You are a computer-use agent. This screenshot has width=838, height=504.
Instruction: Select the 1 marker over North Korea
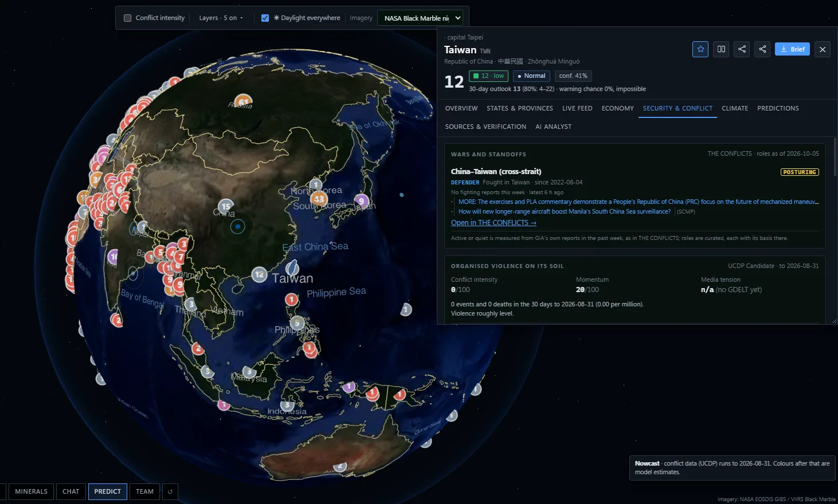[315, 185]
